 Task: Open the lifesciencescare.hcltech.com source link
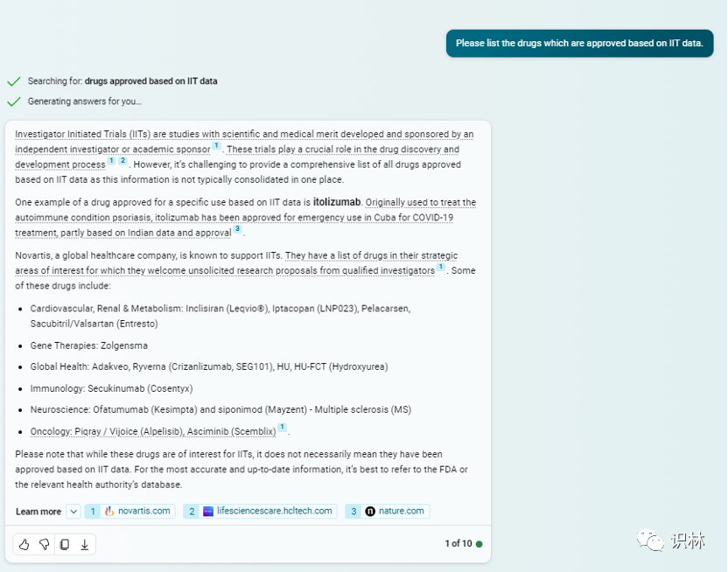point(260,512)
